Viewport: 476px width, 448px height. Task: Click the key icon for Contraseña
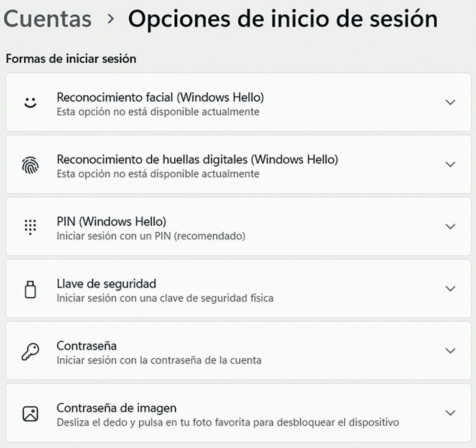(x=30, y=351)
